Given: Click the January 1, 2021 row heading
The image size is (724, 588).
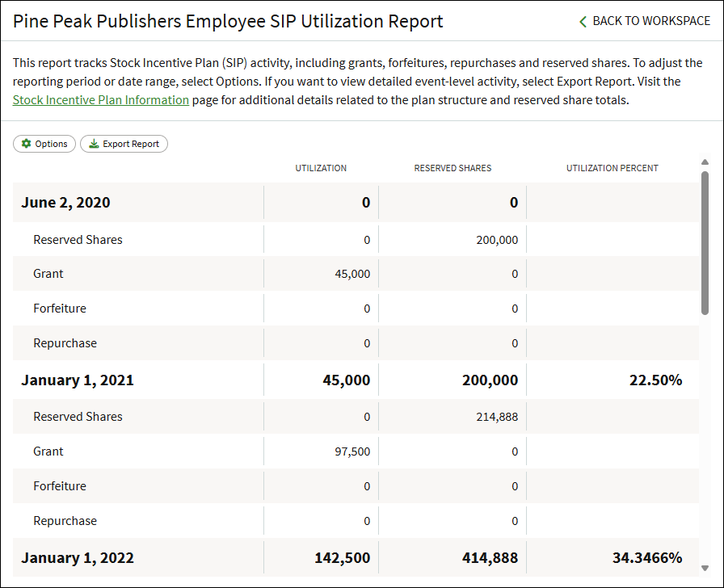Looking at the screenshot, I should coord(78,380).
